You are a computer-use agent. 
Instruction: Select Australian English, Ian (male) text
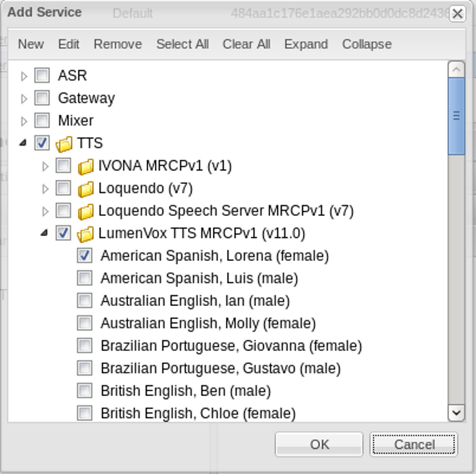pyautogui.click(x=195, y=301)
